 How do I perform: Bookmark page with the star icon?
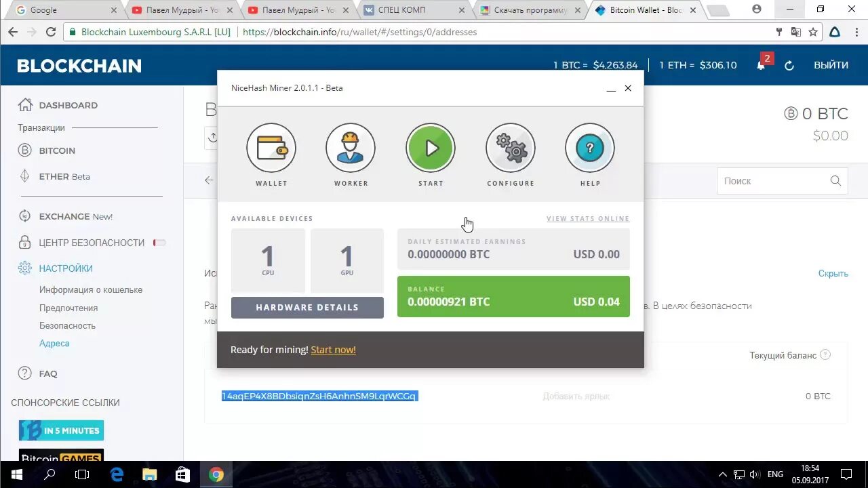point(813,32)
